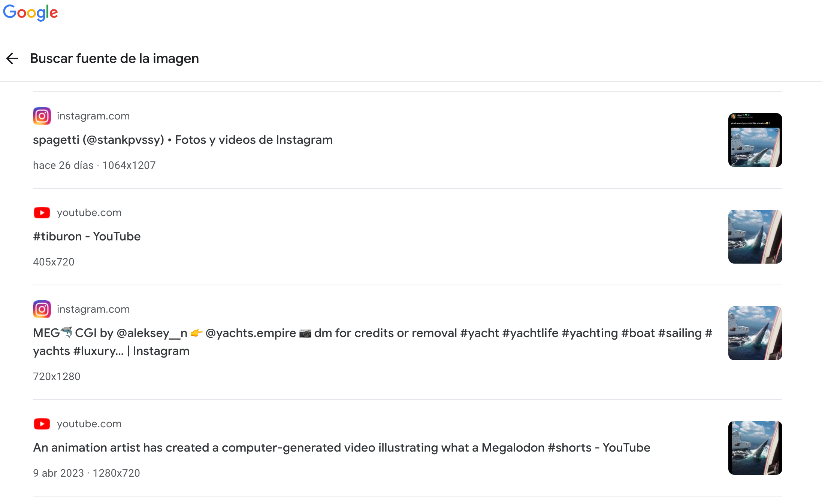This screenshot has height=504, width=822.
Task: Click youtube.com label above animation artist result
Action: coord(89,424)
